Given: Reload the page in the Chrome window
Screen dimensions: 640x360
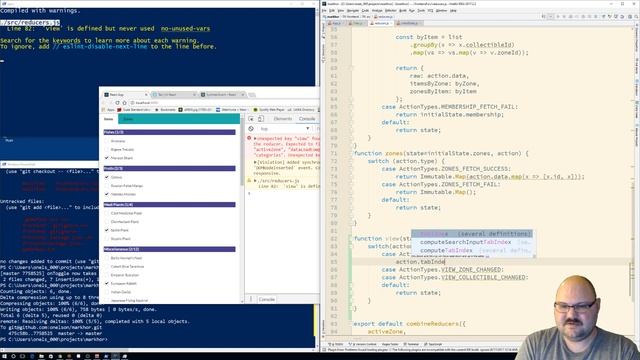Looking at the screenshot, I should 118,103.
